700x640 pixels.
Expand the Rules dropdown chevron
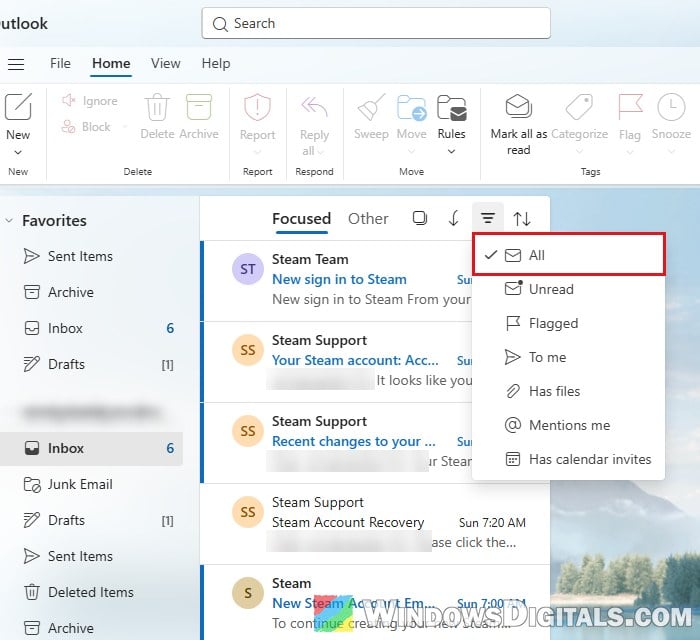(x=451, y=151)
